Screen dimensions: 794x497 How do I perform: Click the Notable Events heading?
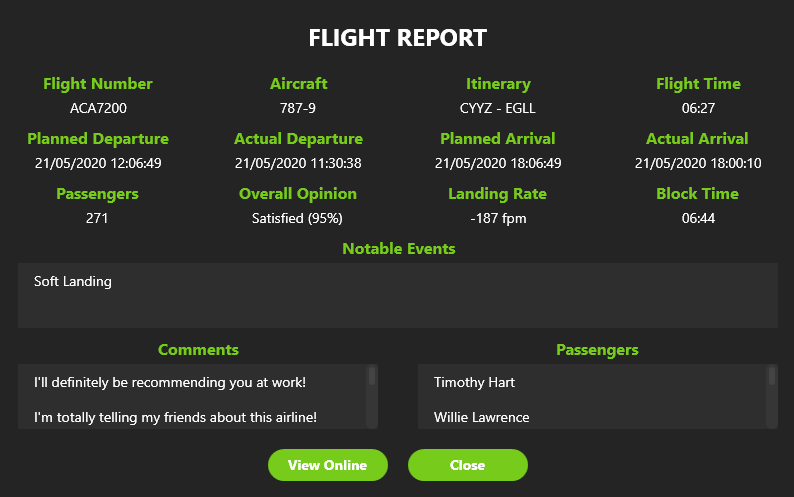(398, 248)
